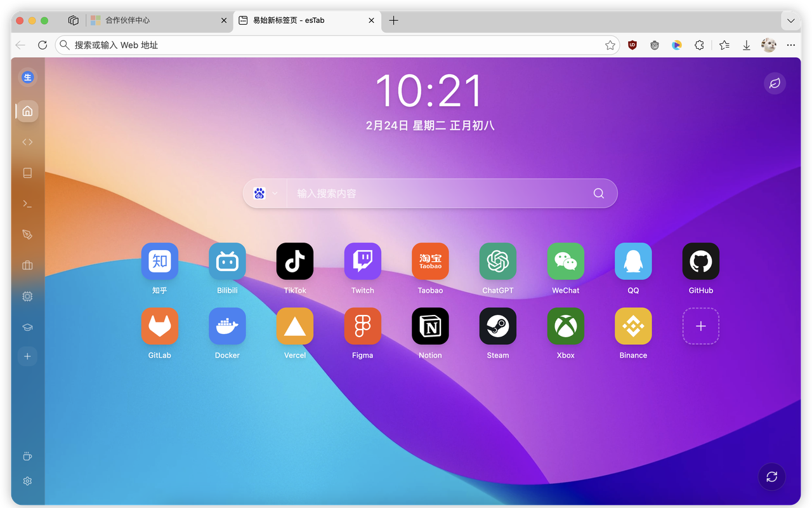Viewport: 812px width, 508px height.
Task: Open the Xbox shortcut
Action: (566, 326)
